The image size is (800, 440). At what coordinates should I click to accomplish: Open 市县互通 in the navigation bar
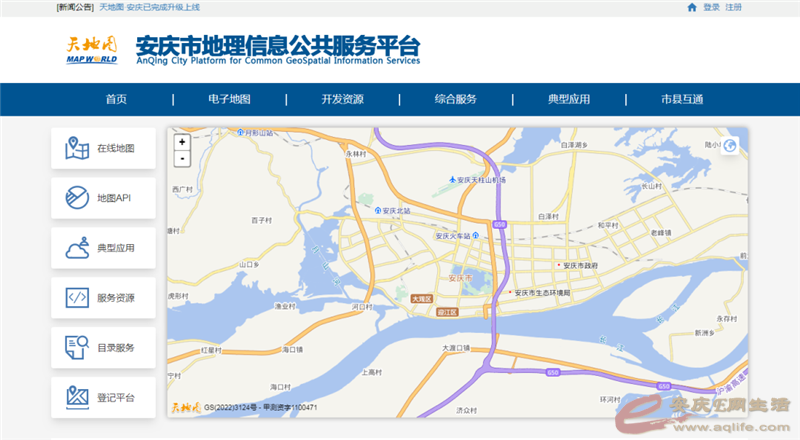[682, 99]
